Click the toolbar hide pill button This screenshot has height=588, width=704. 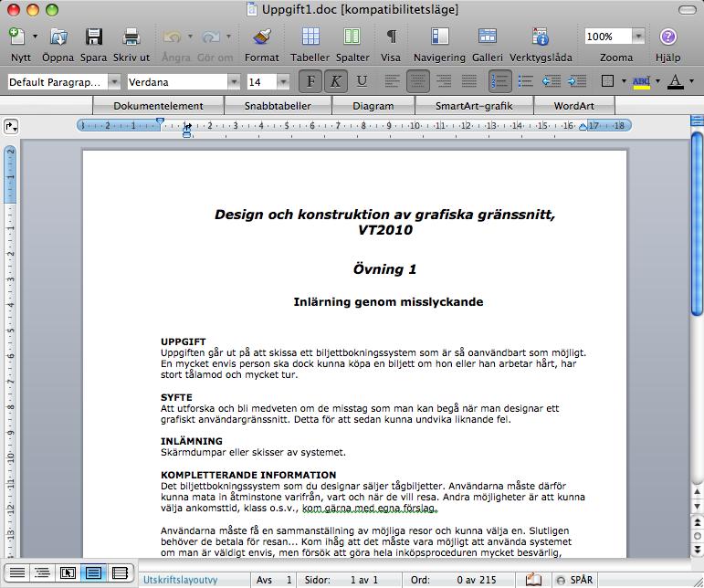coord(687,10)
